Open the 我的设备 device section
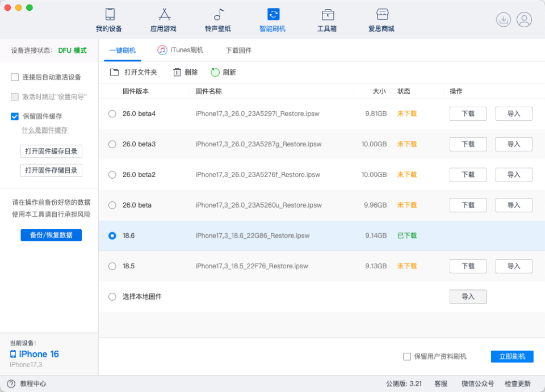This screenshot has width=545, height=392. pos(109,20)
